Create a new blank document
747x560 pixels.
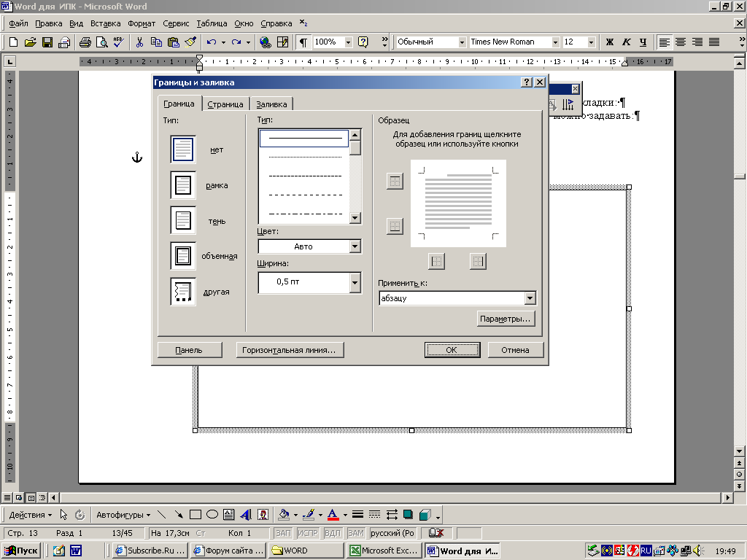[x=13, y=42]
